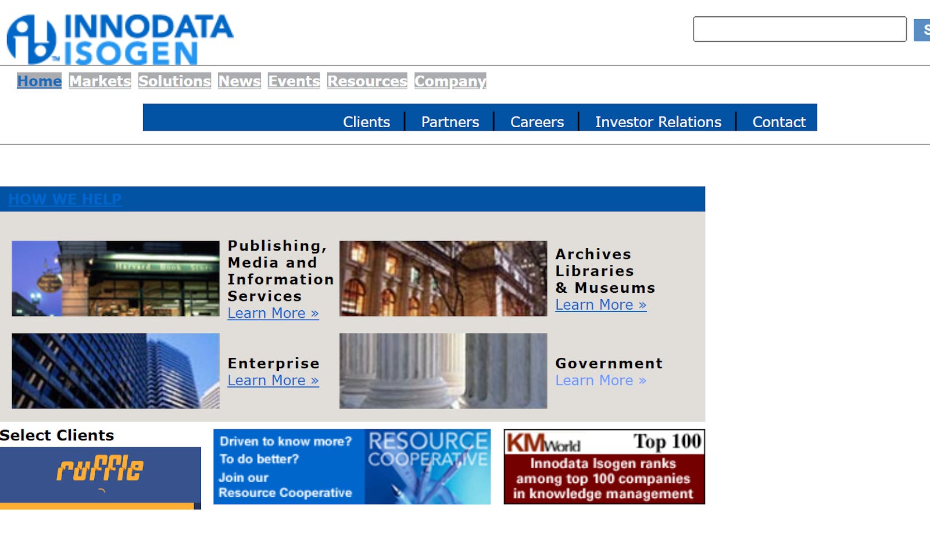The width and height of the screenshot is (930, 560).
Task: Select the Select Clients heading text
Action: click(x=57, y=435)
